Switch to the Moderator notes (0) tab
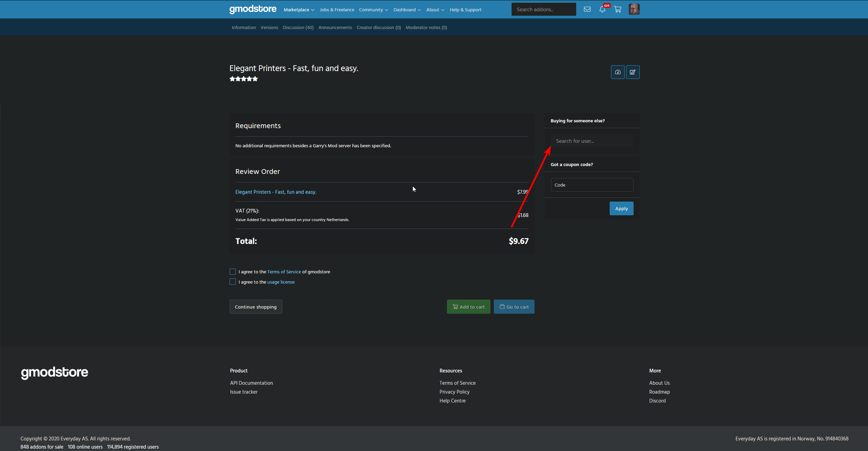The height and width of the screenshot is (451, 868). click(426, 27)
